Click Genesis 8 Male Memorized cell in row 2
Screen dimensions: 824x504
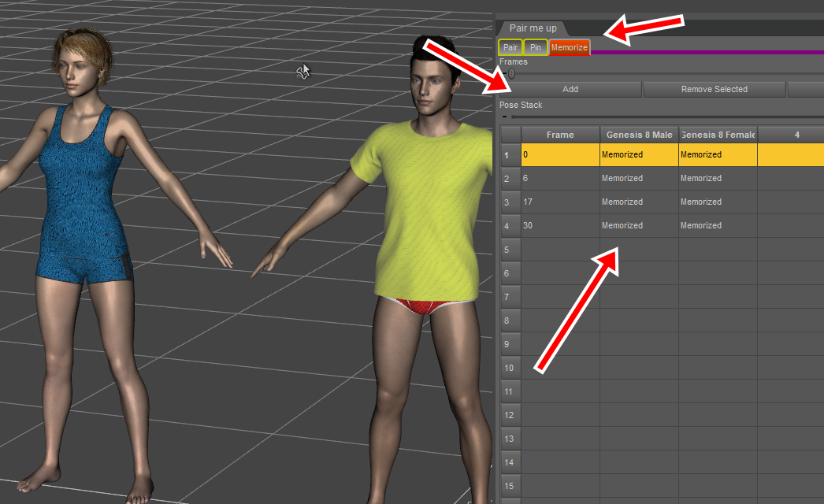(639, 178)
